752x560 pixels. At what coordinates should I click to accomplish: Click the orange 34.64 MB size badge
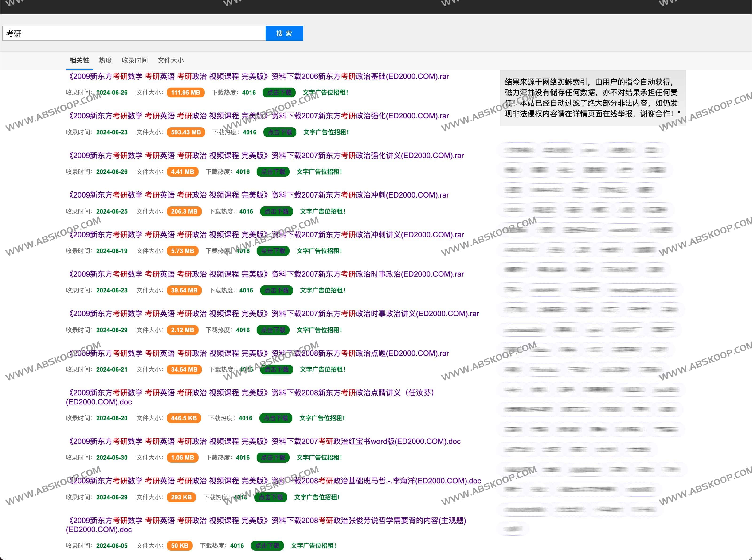[184, 369]
